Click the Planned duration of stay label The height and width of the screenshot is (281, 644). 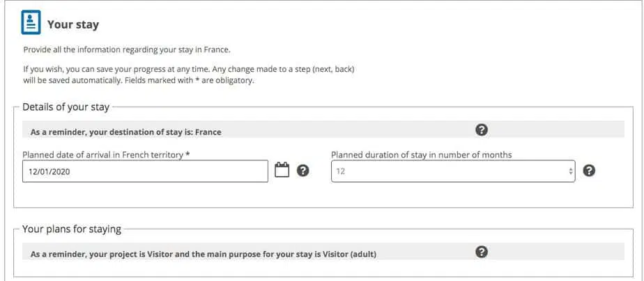422,155
